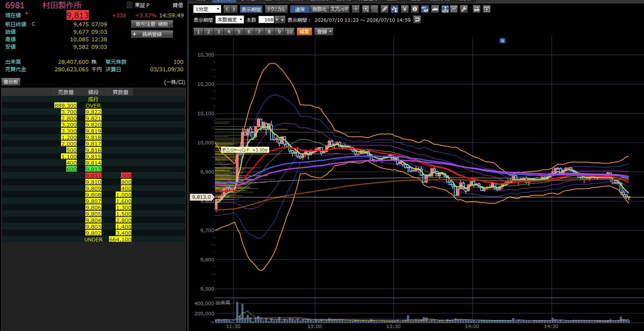Click the area chart icon
Screen dimensions: 644x331
tap(435, 9)
